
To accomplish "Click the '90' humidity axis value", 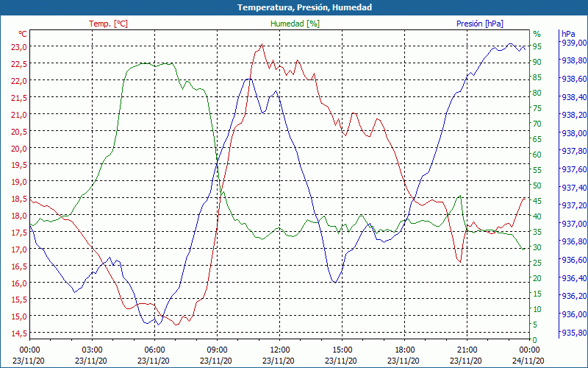I will pyautogui.click(x=537, y=62).
